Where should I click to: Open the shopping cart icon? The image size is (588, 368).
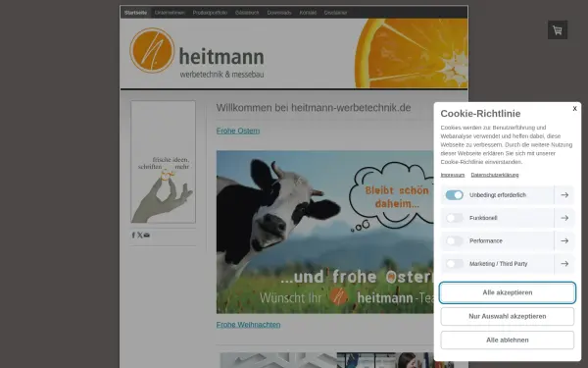click(558, 30)
